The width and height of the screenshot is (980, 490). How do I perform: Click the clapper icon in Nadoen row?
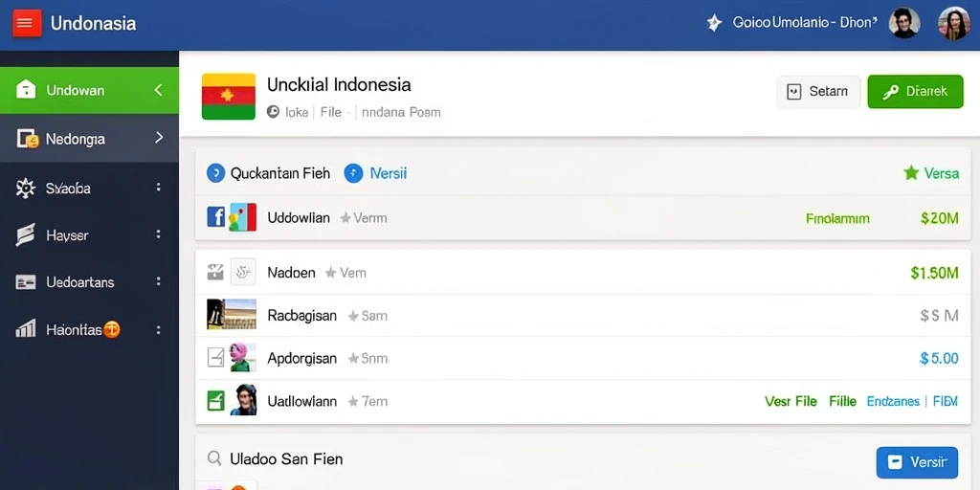(x=215, y=272)
